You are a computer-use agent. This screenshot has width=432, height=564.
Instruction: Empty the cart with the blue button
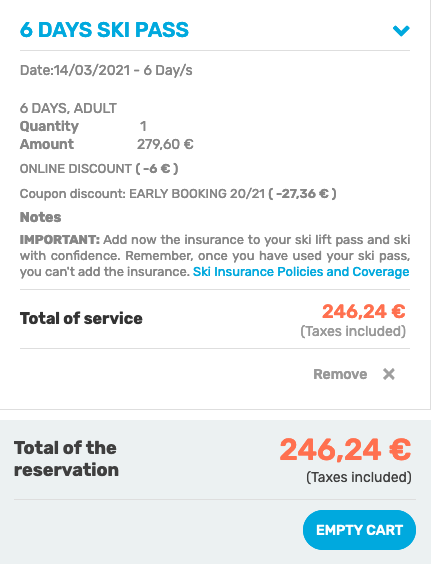point(359,530)
